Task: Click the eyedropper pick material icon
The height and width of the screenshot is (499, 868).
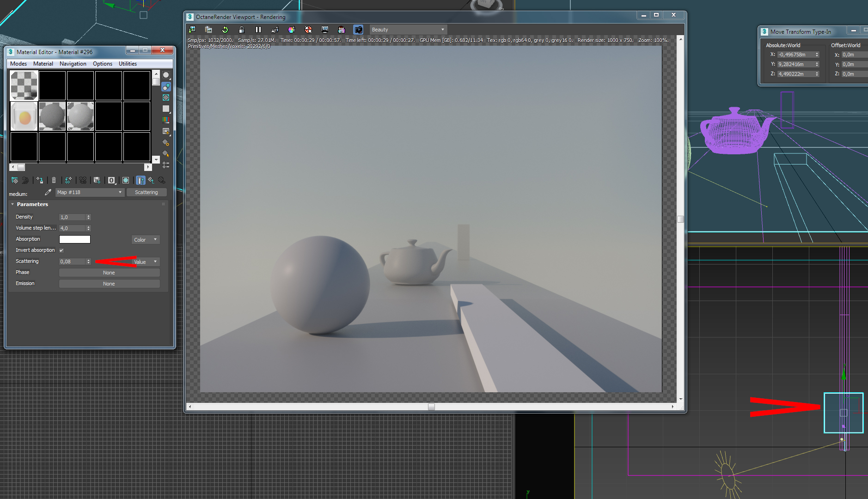Action: 48,192
